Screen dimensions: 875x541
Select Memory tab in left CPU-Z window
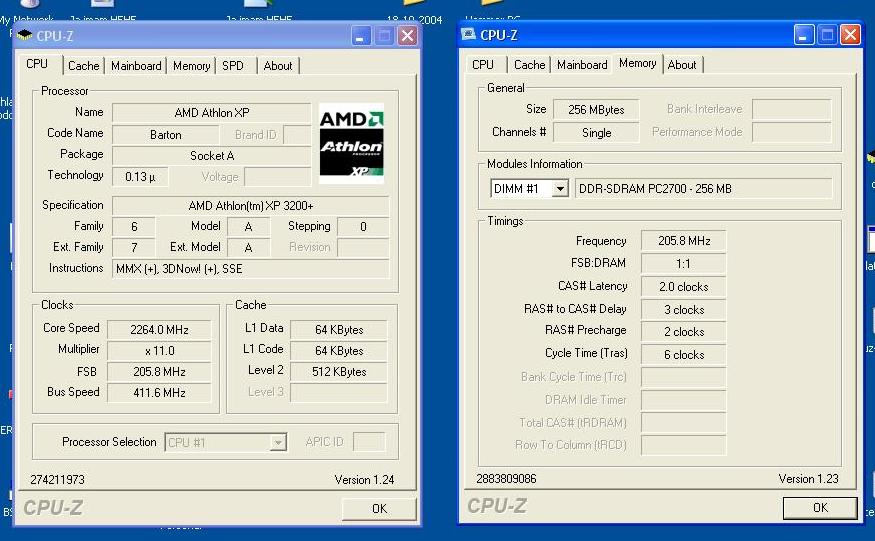coord(191,66)
